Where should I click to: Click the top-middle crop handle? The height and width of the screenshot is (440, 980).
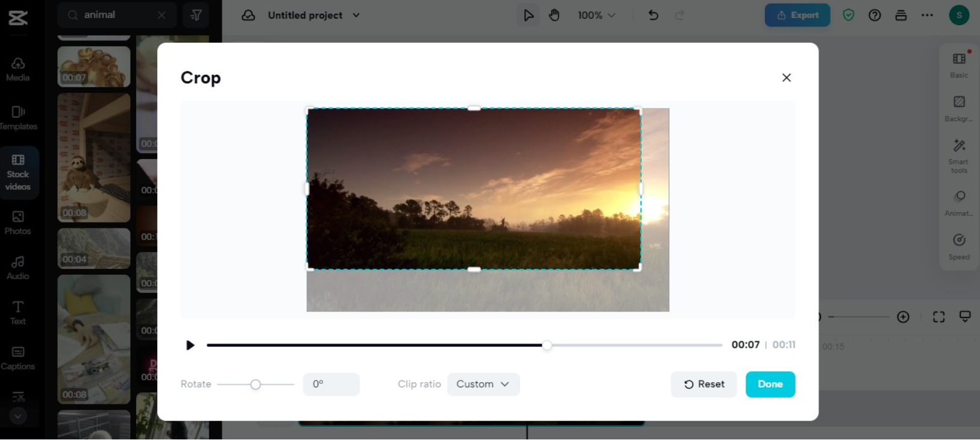[474, 108]
